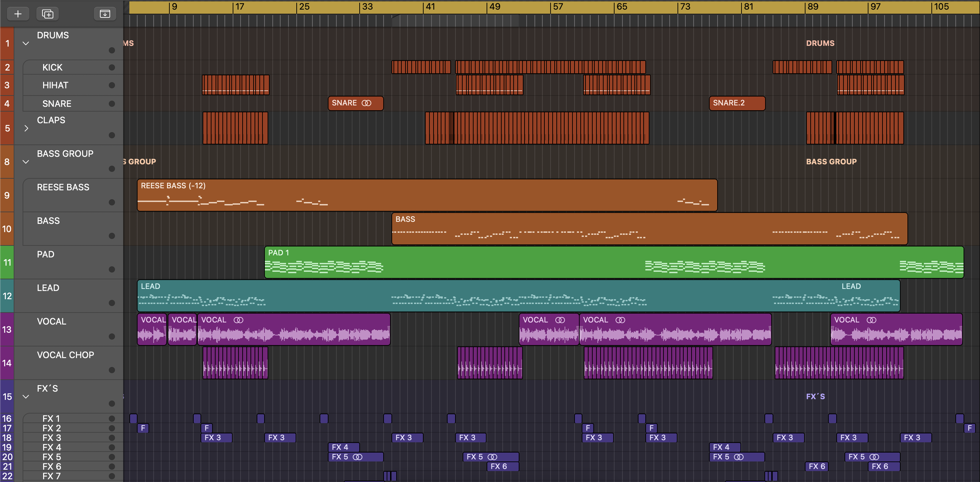980x482 pixels.
Task: Select the SNARE looped region
Action: pyautogui.click(x=356, y=103)
